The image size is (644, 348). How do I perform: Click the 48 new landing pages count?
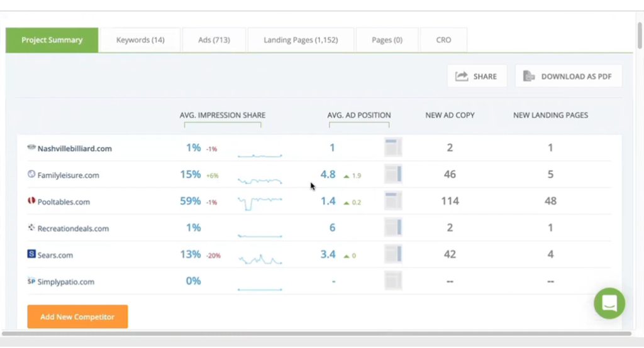[550, 201]
